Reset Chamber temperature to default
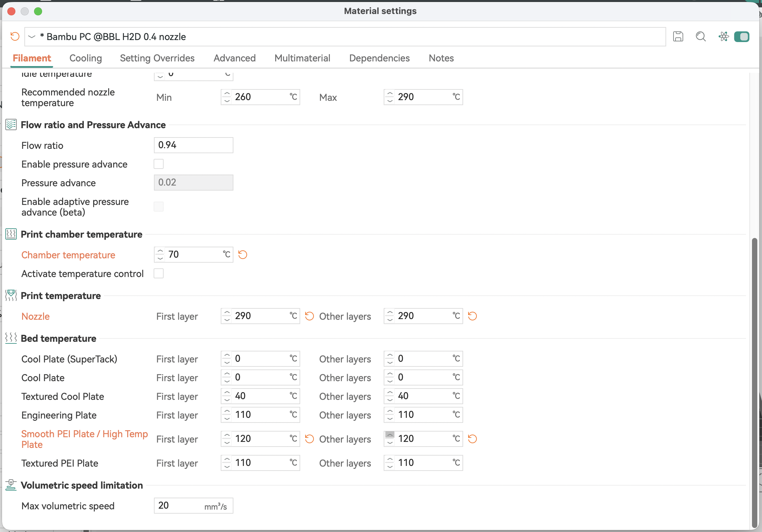The height and width of the screenshot is (532, 762). [243, 255]
